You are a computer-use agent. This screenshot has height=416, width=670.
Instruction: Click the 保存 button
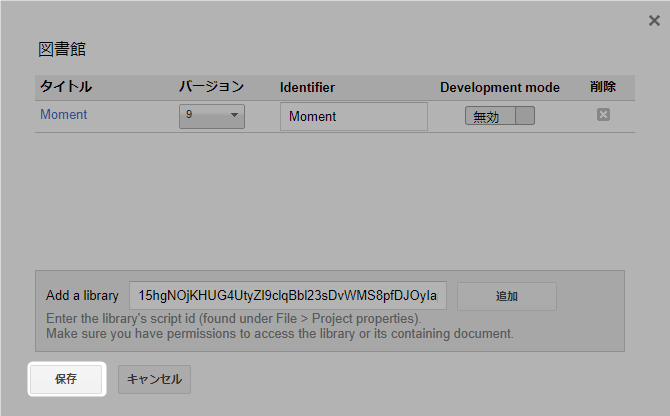click(x=66, y=379)
